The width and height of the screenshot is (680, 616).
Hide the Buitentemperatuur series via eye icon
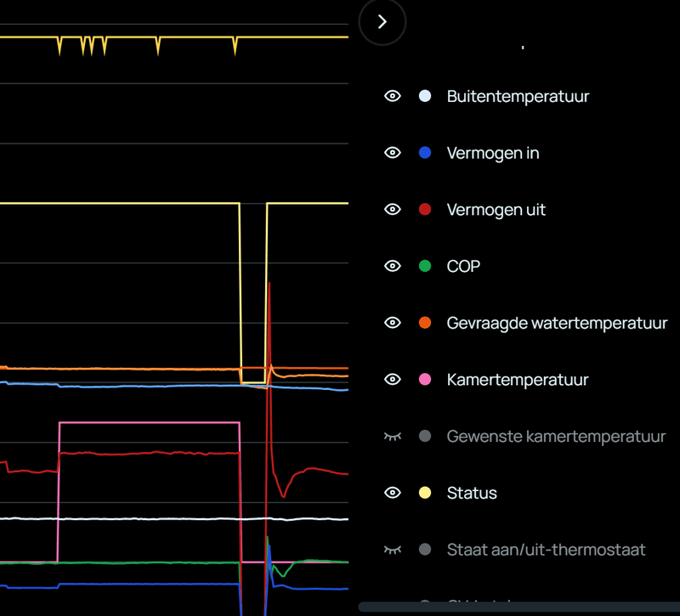[x=392, y=97]
